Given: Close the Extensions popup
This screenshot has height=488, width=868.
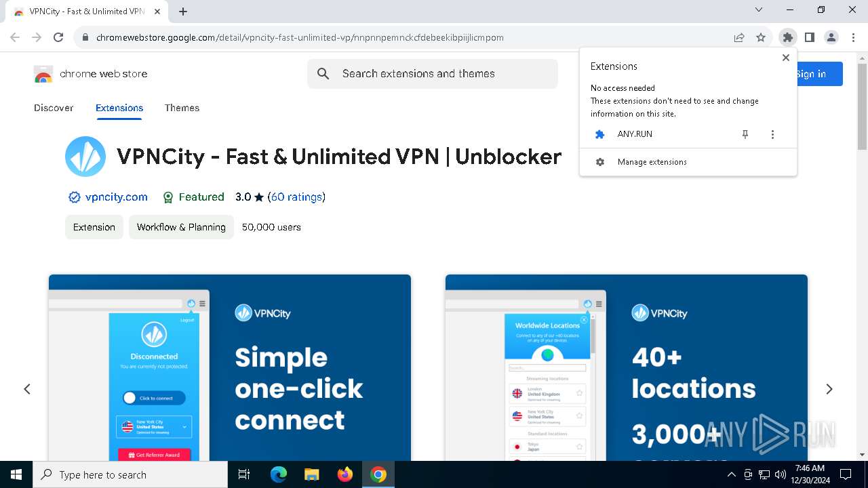Looking at the screenshot, I should point(786,58).
